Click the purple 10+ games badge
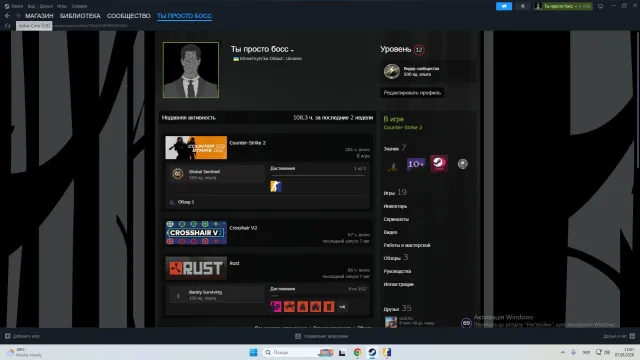Image resolution: width=640 pixels, height=360 pixels. [416, 164]
